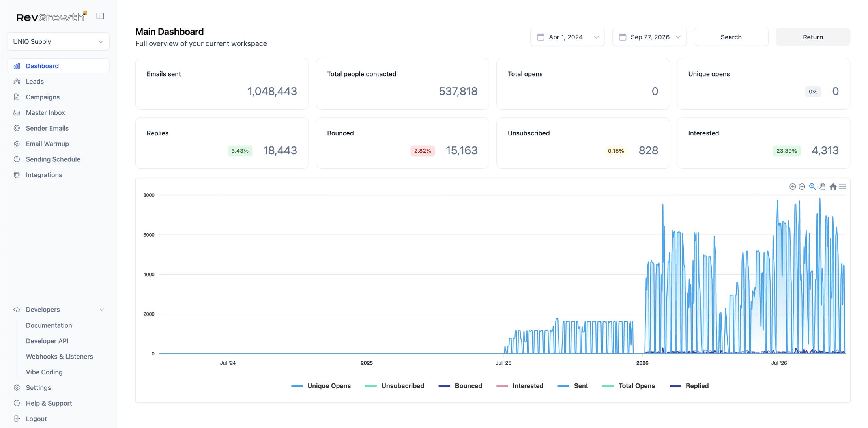Click the Settings gear icon
Screen dimensions: 868x428
(17, 387)
